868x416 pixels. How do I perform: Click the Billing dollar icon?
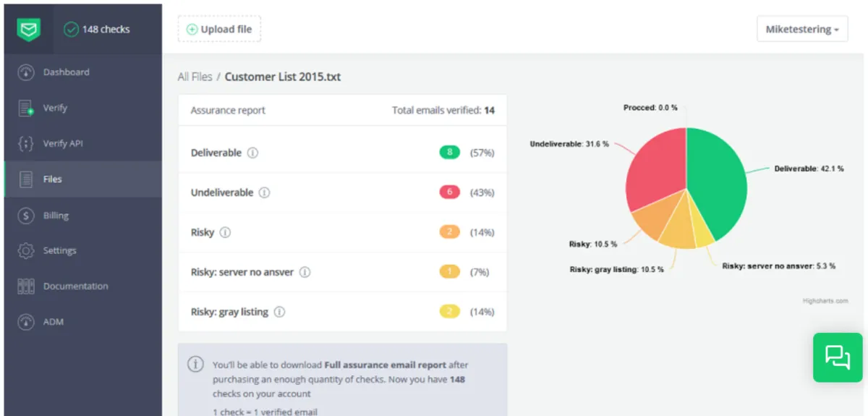26,216
